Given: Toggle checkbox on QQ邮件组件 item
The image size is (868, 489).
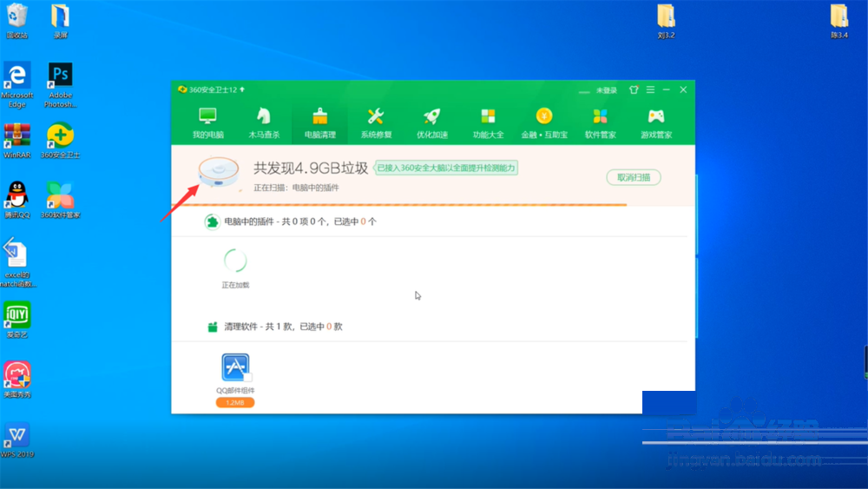Looking at the screenshot, I should pyautogui.click(x=247, y=377).
